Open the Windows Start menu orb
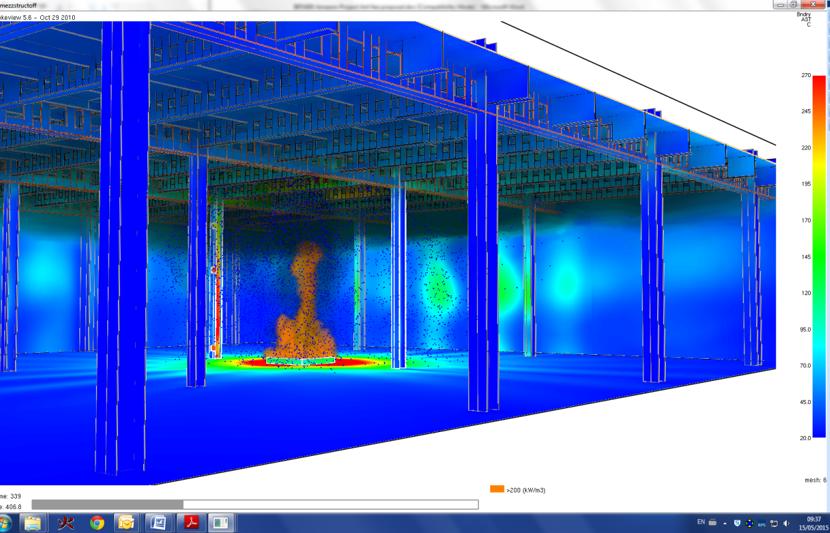 pyautogui.click(x=4, y=523)
